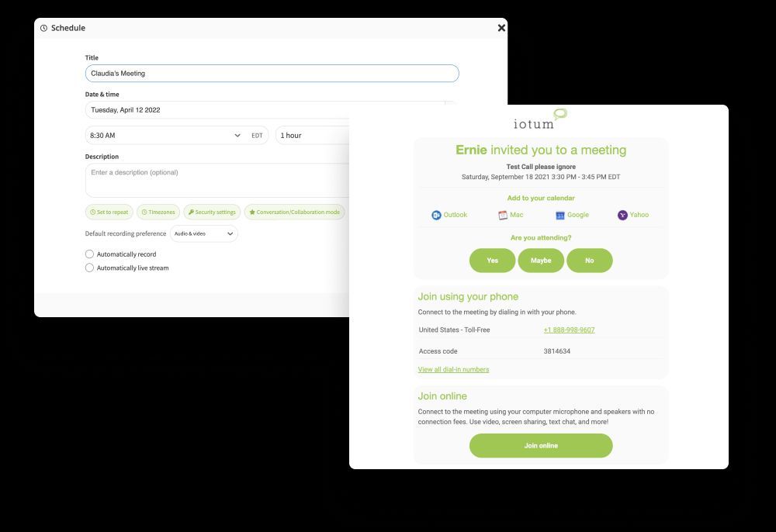Change the 1 hour meeting duration
The width and height of the screenshot is (776, 532).
[x=310, y=135]
